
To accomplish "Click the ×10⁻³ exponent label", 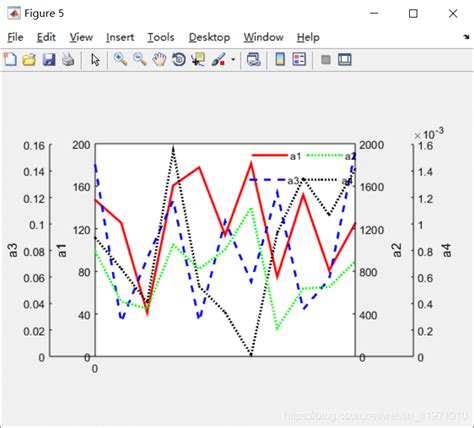I will 429,134.
